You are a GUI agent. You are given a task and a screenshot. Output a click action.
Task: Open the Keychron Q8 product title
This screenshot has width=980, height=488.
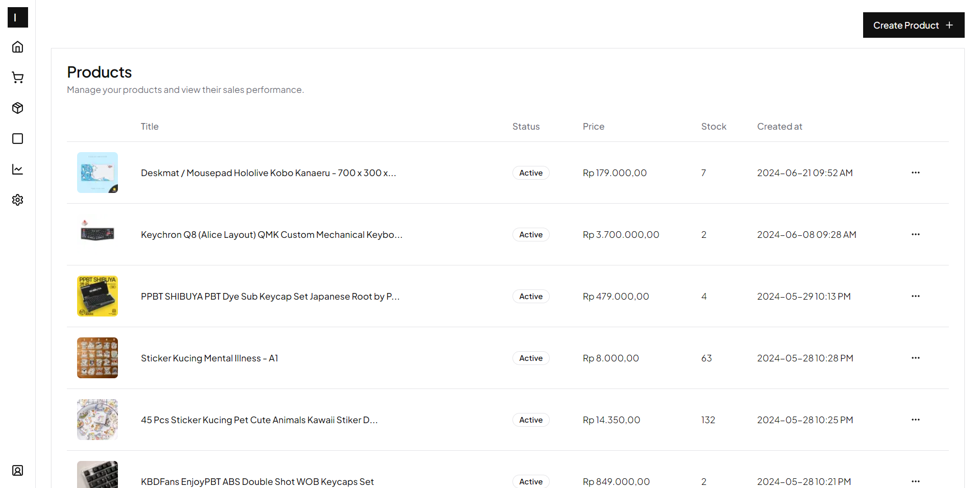click(x=271, y=234)
